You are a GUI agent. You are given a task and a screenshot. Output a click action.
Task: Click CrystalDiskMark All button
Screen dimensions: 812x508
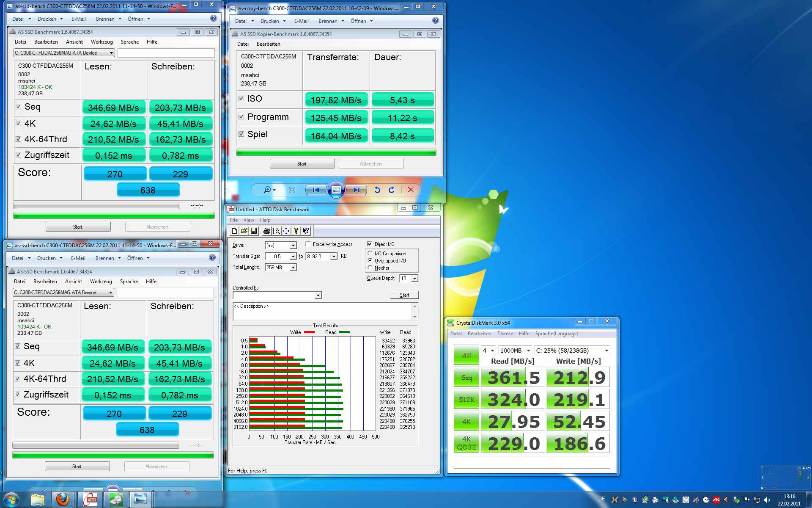466,355
